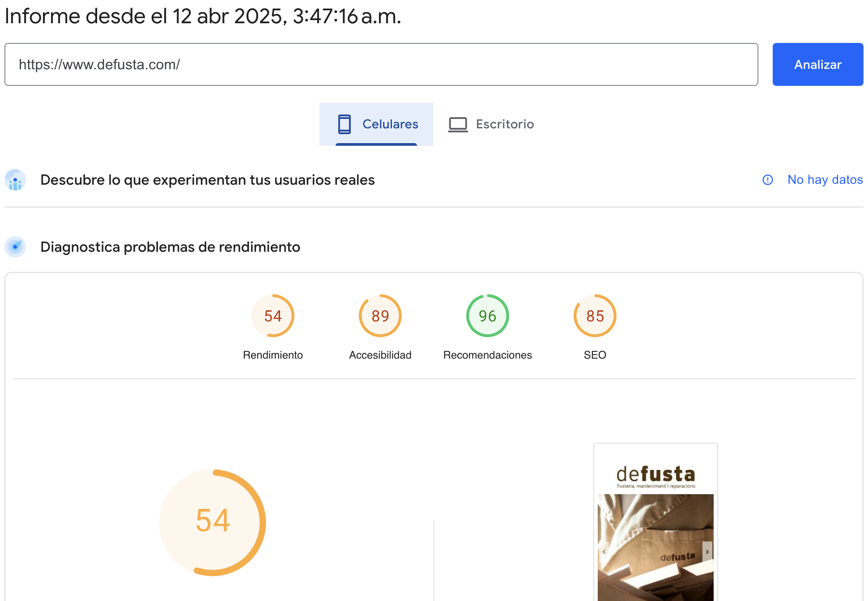The width and height of the screenshot is (868, 601).
Task: Select the SEO score gauge 85
Action: point(595,316)
